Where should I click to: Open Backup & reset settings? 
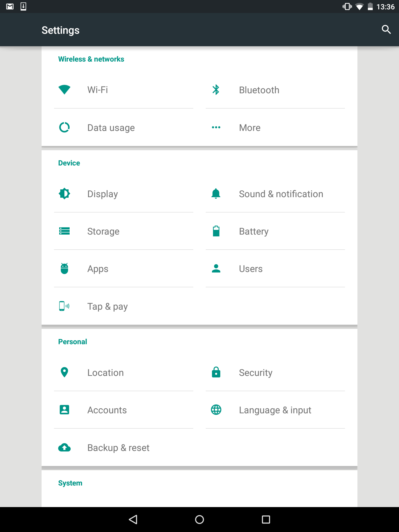tap(124, 447)
